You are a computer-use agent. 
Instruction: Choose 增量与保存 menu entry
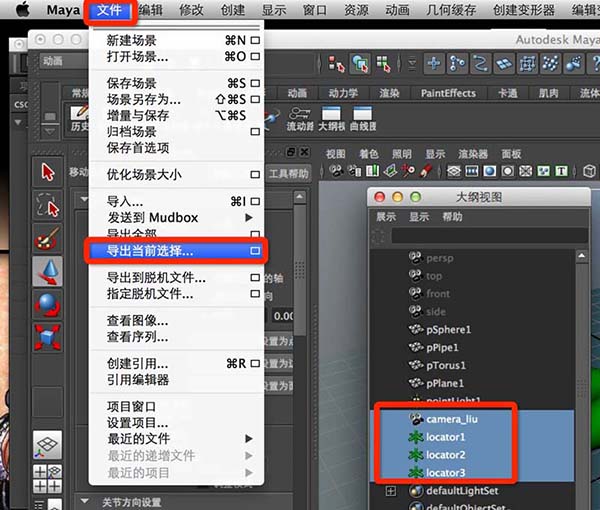click(x=176, y=116)
